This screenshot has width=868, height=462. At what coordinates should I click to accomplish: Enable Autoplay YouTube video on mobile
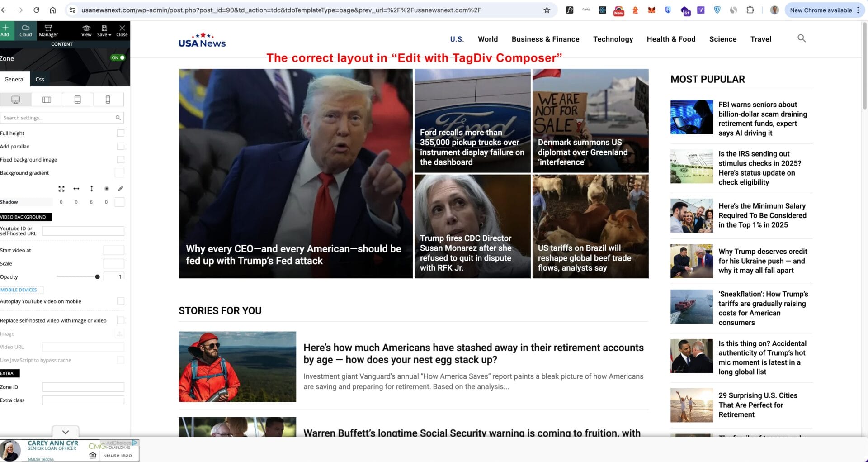click(120, 301)
